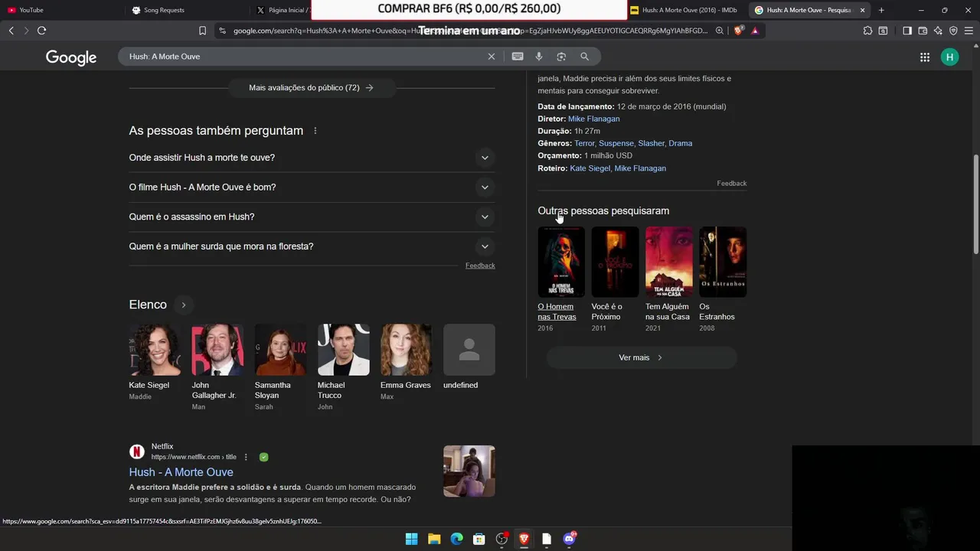This screenshot has height=551, width=980.
Task: Launch Microsoft Edge from the taskbar
Action: (456, 539)
